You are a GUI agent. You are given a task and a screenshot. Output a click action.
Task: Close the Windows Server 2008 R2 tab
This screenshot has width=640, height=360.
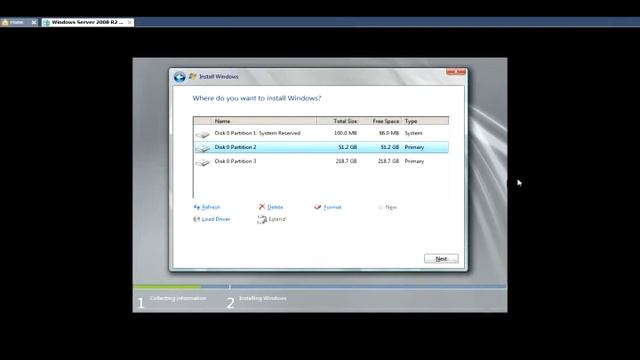(x=129, y=22)
